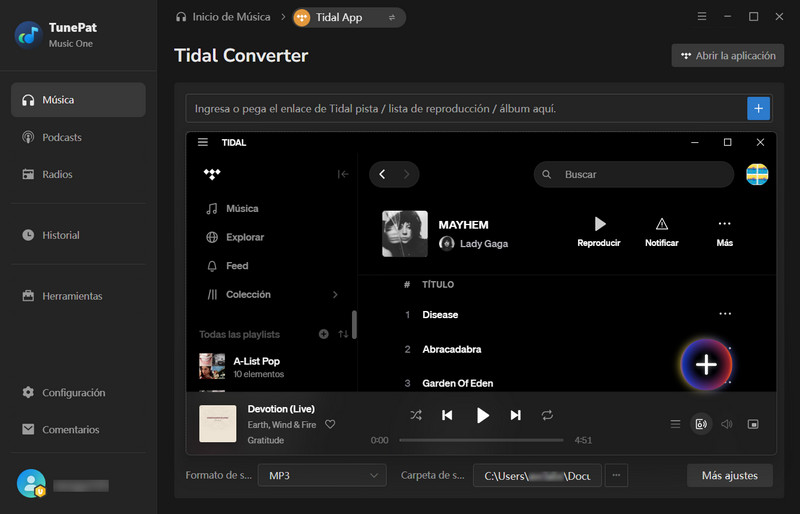Select the track Disease

440,315
